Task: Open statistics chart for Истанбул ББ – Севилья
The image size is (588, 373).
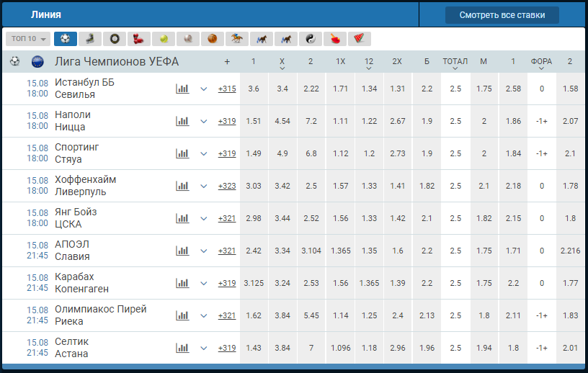Action: pyautogui.click(x=182, y=89)
